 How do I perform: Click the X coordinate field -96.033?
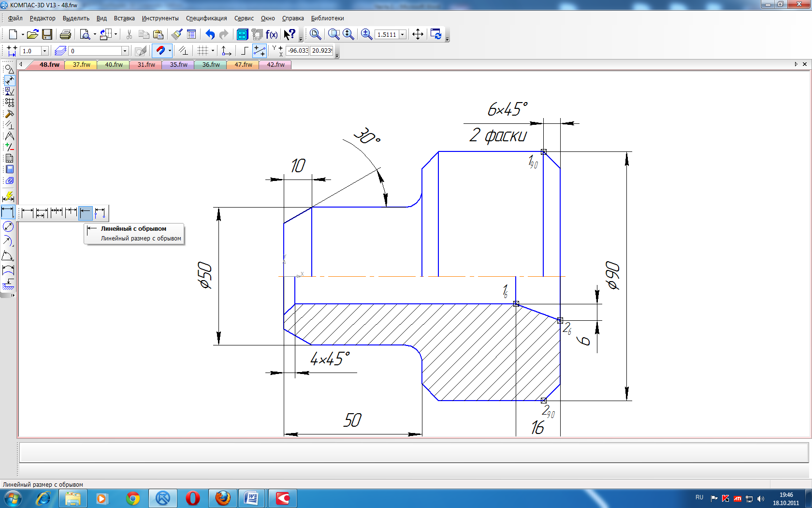coord(297,51)
